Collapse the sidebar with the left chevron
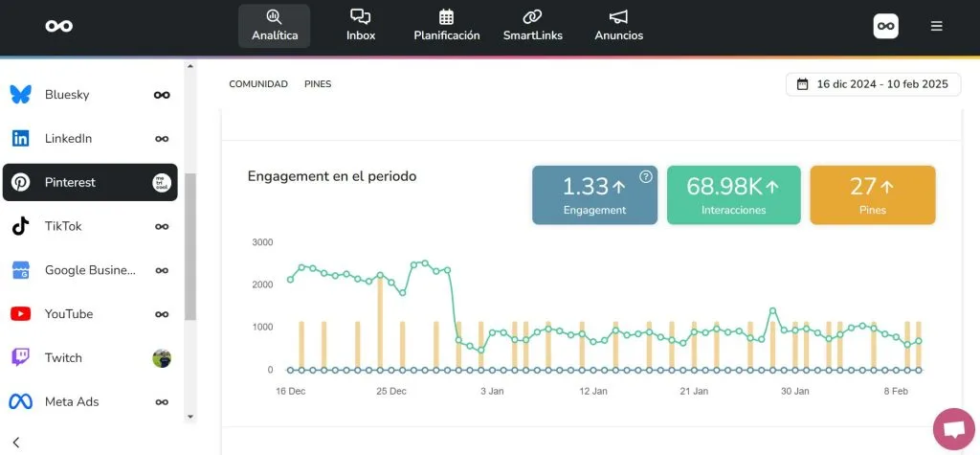The image size is (980, 455). (16, 442)
